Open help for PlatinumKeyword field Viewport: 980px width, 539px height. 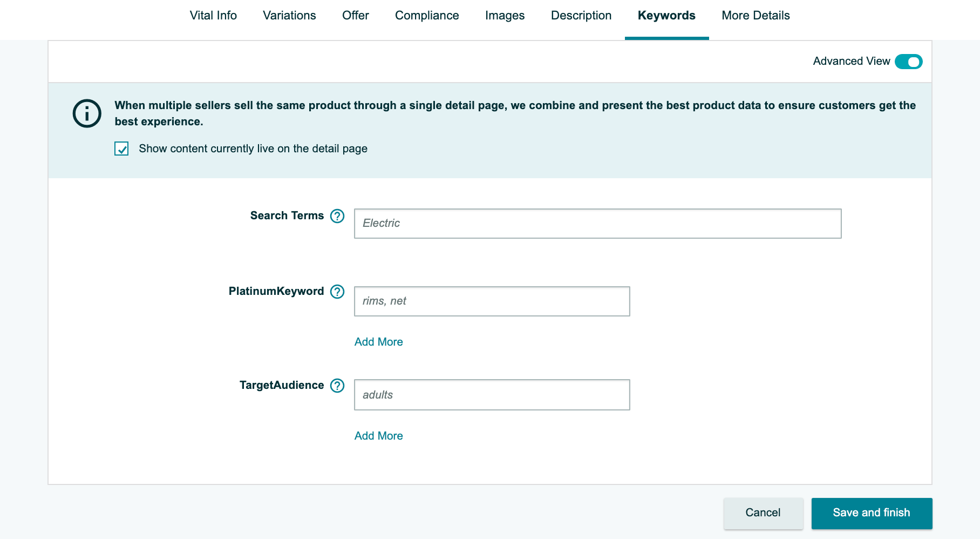click(x=337, y=292)
